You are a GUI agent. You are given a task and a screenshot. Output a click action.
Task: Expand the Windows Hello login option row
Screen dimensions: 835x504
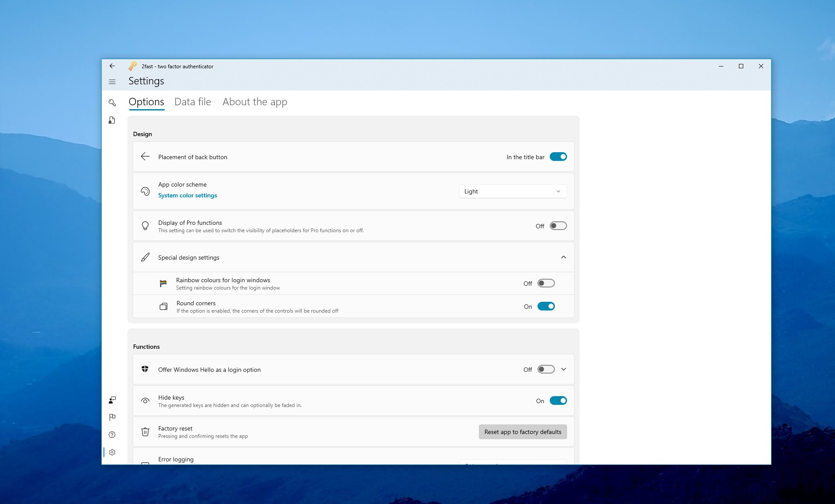click(564, 369)
